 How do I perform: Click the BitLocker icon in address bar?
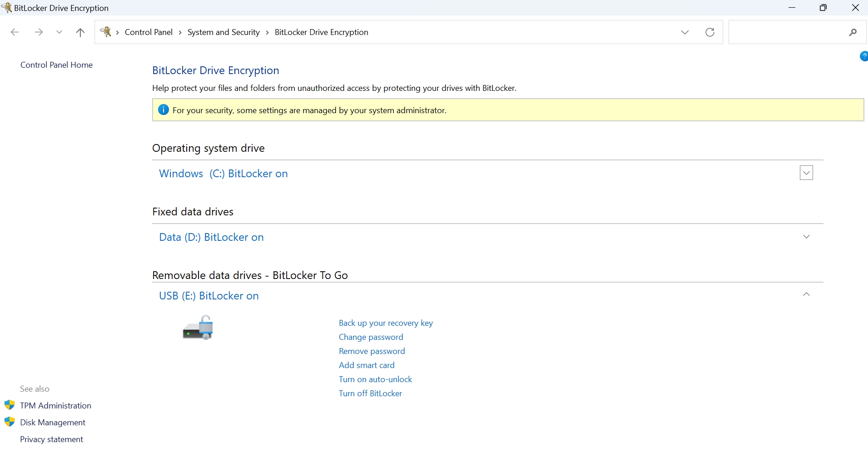(106, 32)
